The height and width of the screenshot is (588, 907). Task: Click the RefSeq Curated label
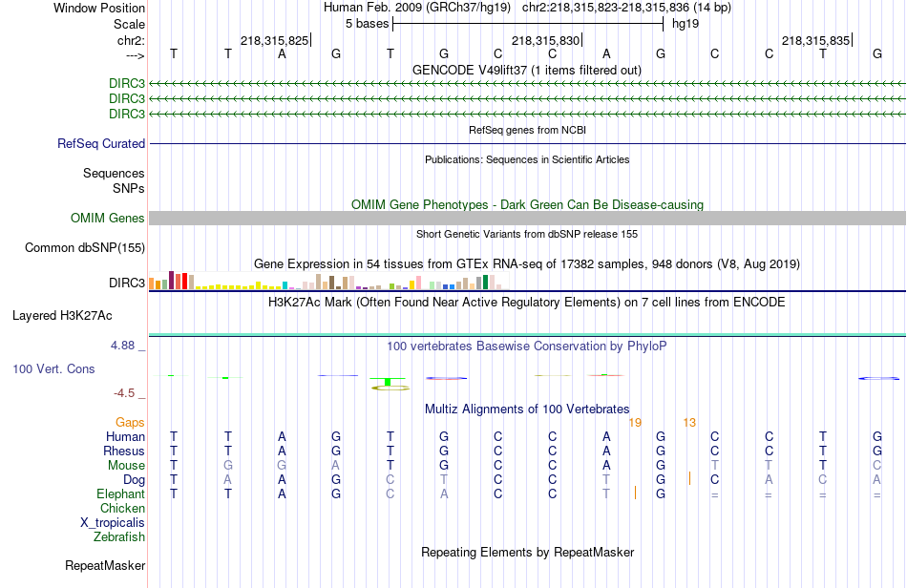(x=101, y=143)
